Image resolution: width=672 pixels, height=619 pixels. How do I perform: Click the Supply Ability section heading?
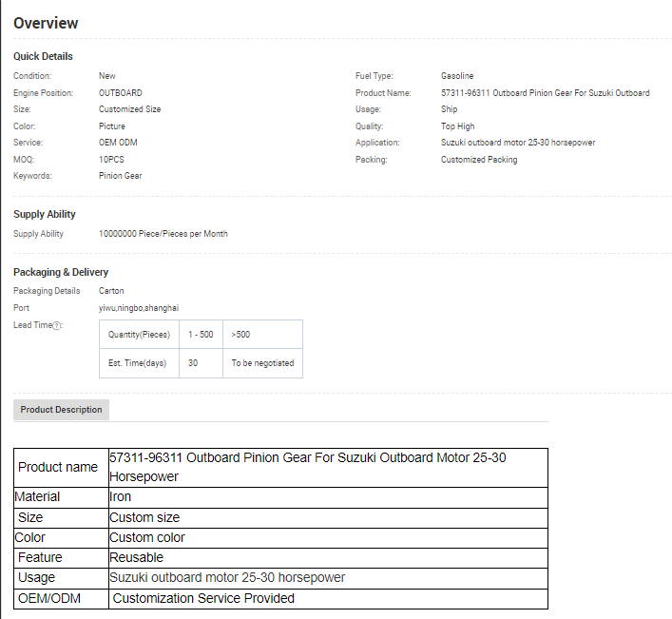[x=45, y=214]
